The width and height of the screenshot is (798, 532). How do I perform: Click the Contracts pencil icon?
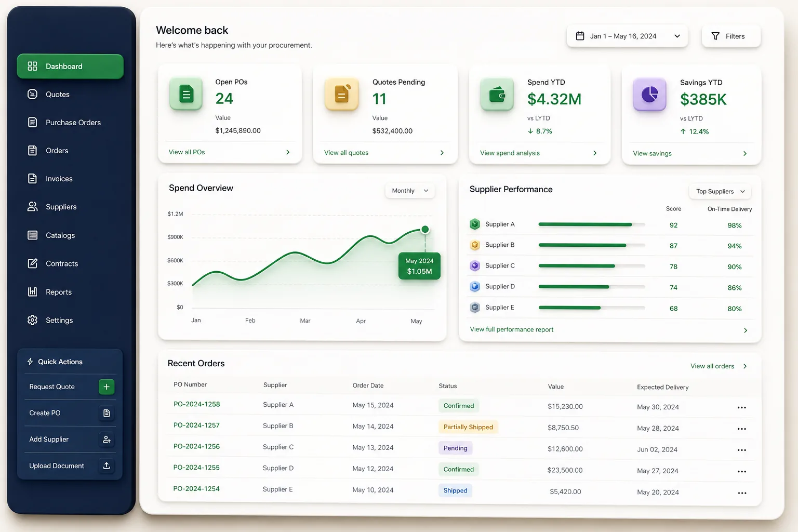click(x=32, y=263)
